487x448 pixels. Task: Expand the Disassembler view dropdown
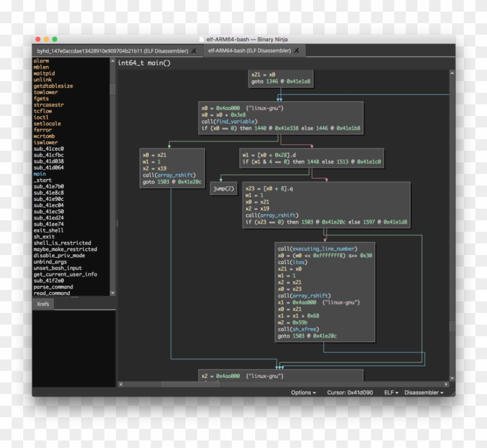click(x=424, y=392)
